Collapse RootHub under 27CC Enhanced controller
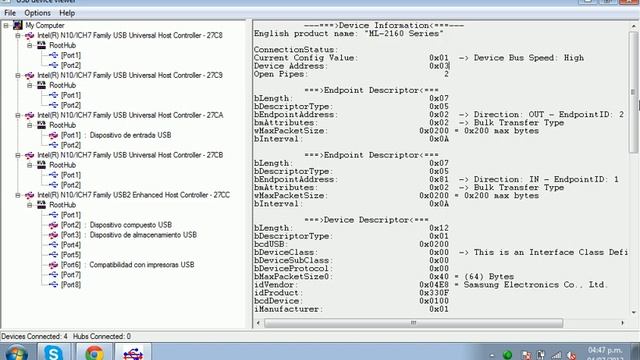This screenshot has height=360, width=640. click(30, 205)
